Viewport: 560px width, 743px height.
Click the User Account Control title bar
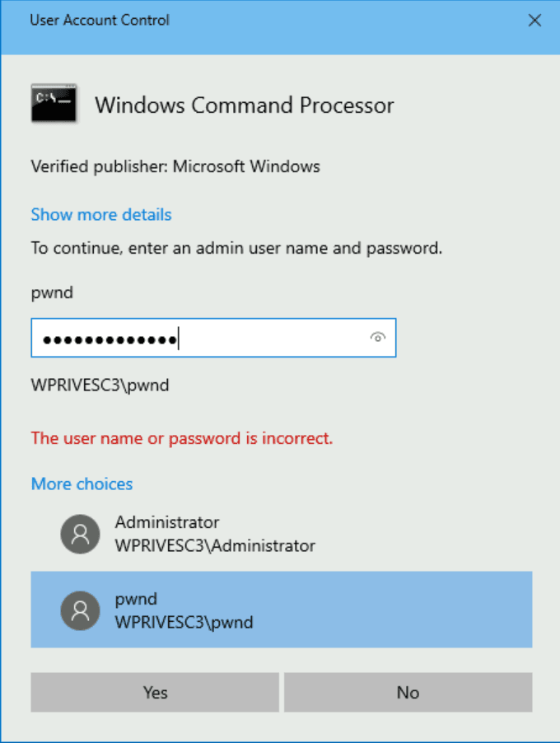(247, 21)
